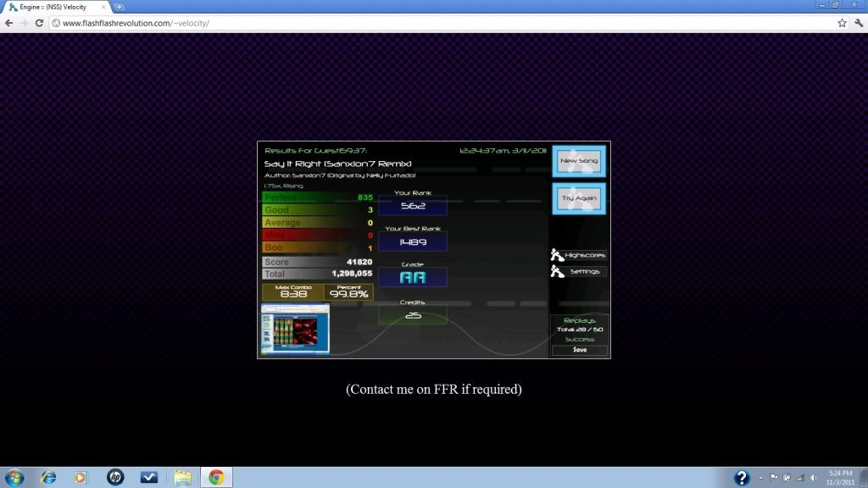
Task: Click the address bar URL field
Action: [x=424, y=23]
